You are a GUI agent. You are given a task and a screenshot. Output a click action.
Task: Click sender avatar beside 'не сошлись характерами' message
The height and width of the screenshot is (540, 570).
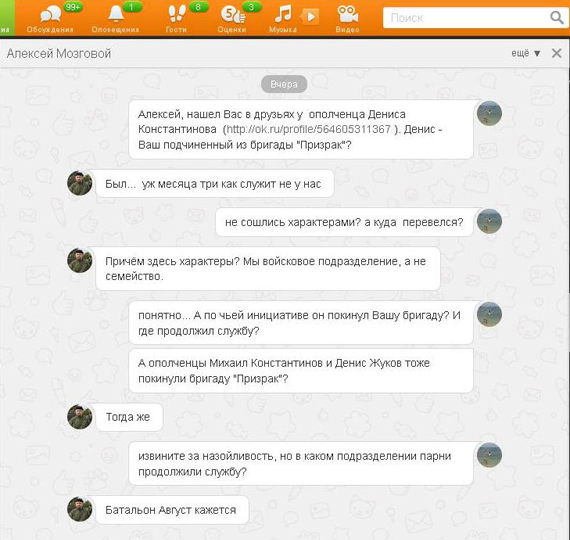(x=489, y=221)
